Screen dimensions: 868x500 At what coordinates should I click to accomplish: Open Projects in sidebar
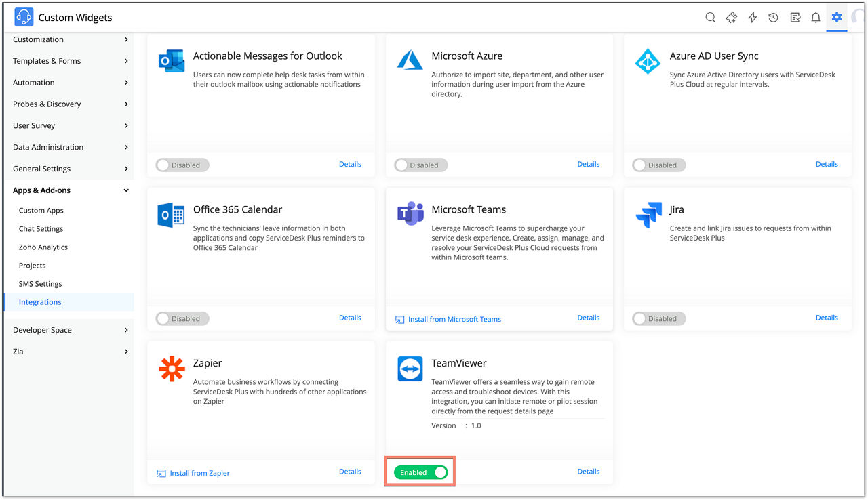click(33, 266)
